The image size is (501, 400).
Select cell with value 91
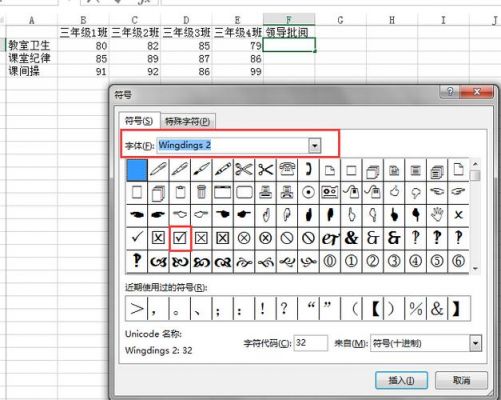coord(83,71)
